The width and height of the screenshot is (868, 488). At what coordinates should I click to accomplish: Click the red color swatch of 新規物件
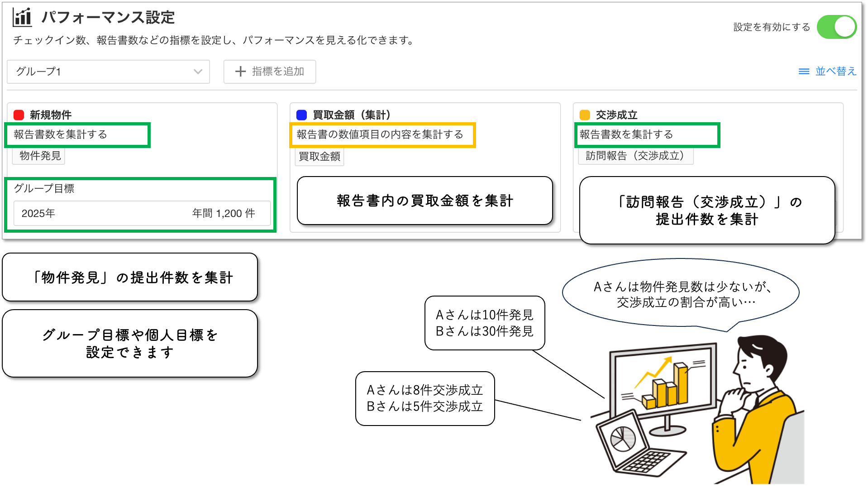click(19, 115)
